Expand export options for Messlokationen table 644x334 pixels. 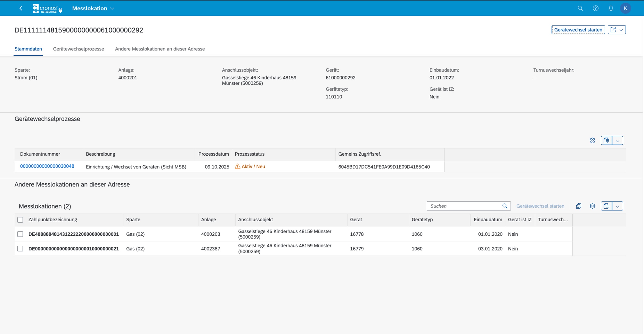pos(618,206)
